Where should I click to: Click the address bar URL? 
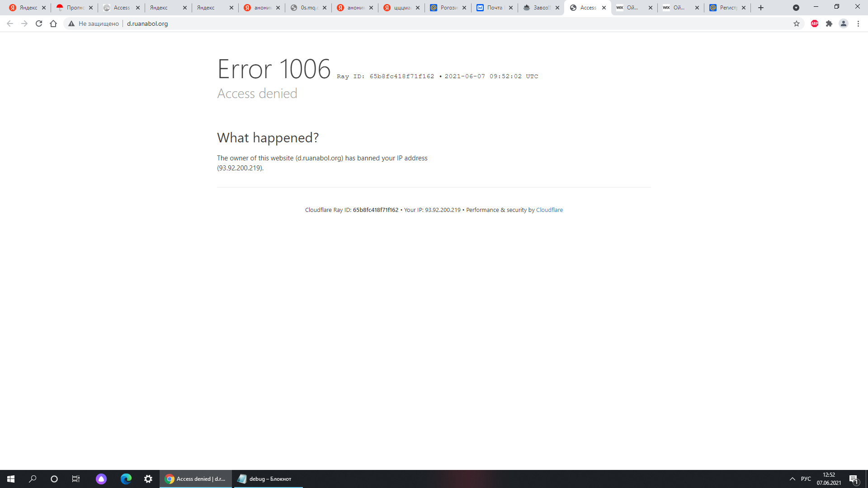147,23
